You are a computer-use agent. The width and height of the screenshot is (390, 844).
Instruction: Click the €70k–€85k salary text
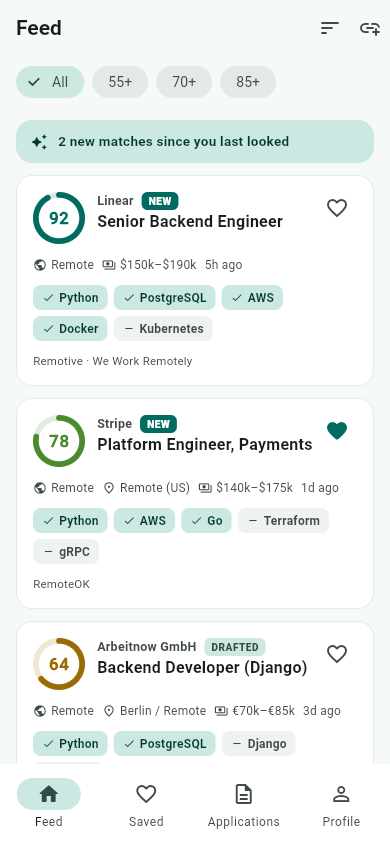pos(264,711)
